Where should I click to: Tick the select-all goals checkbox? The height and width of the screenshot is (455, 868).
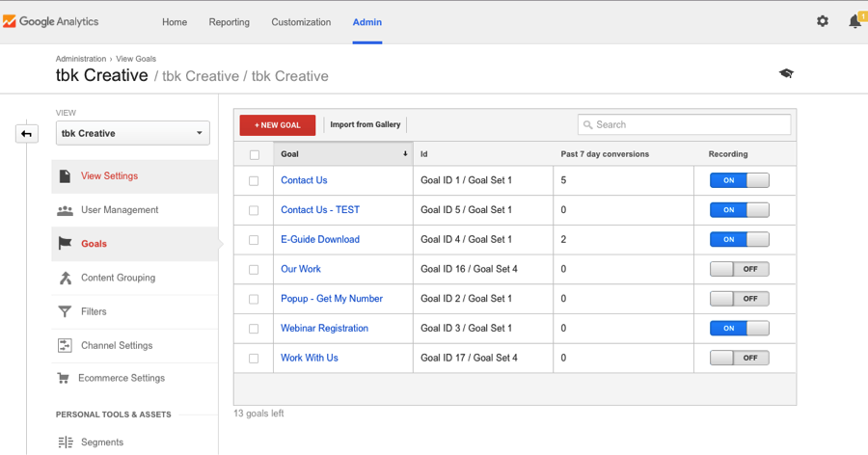tap(254, 154)
